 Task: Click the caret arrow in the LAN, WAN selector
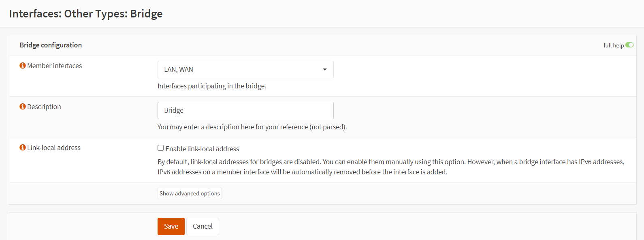pos(324,70)
